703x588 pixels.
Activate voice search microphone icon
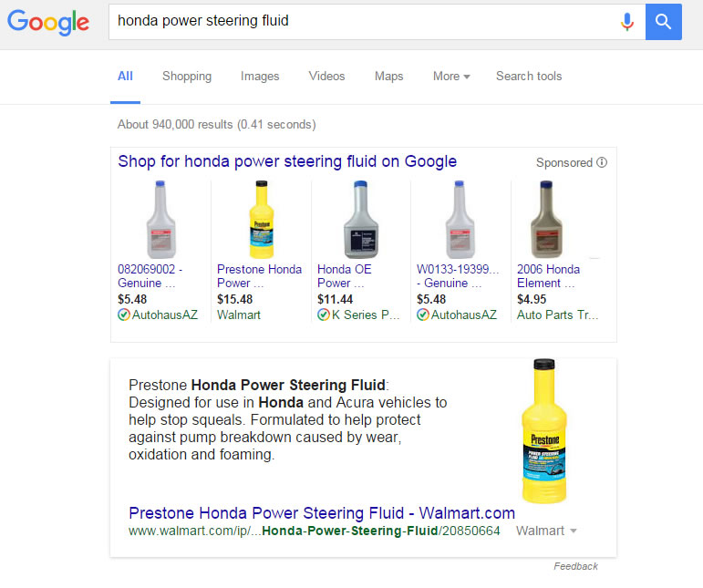pos(626,22)
